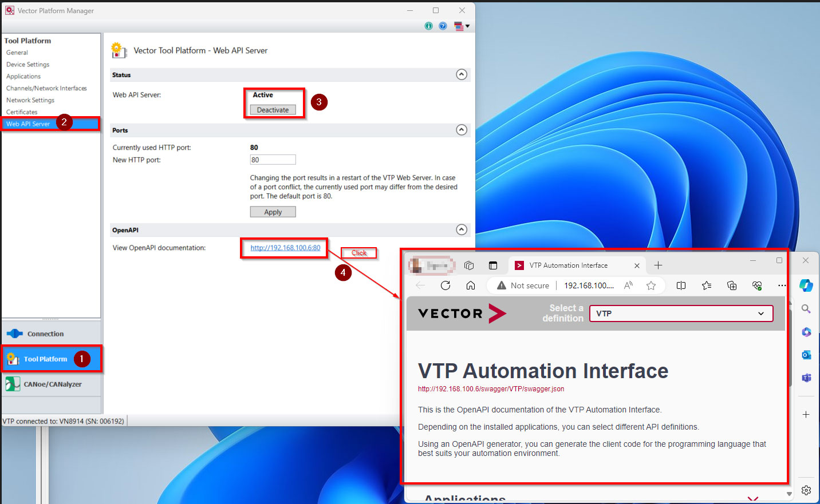
Task: Add page to favorites with star icon
Action: point(651,285)
